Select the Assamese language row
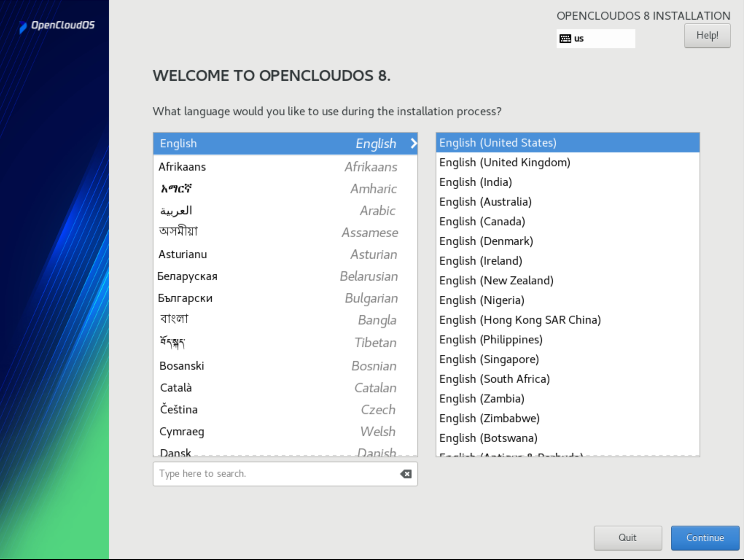 pyautogui.click(x=285, y=232)
